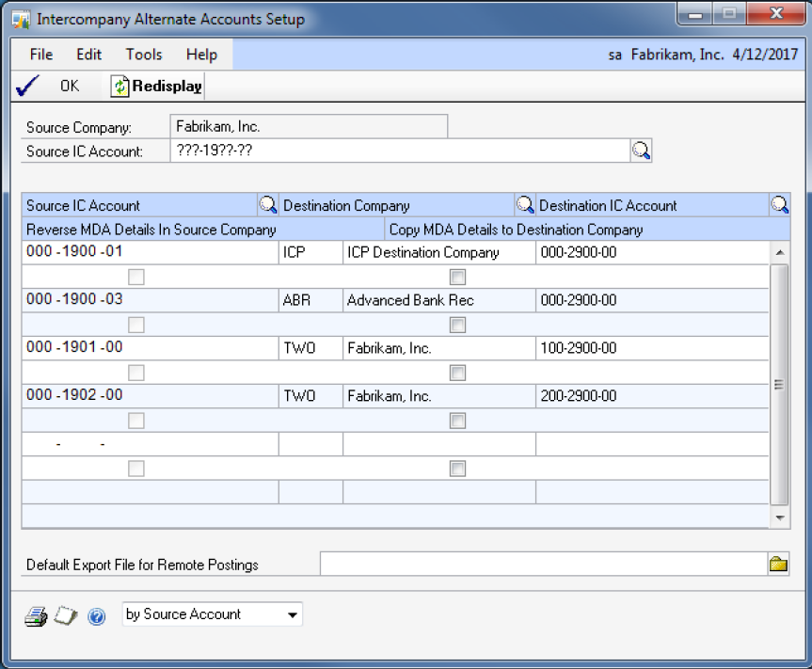Click the printer icon at bottom left
Viewport: 812px width, 669px height.
coord(36,616)
